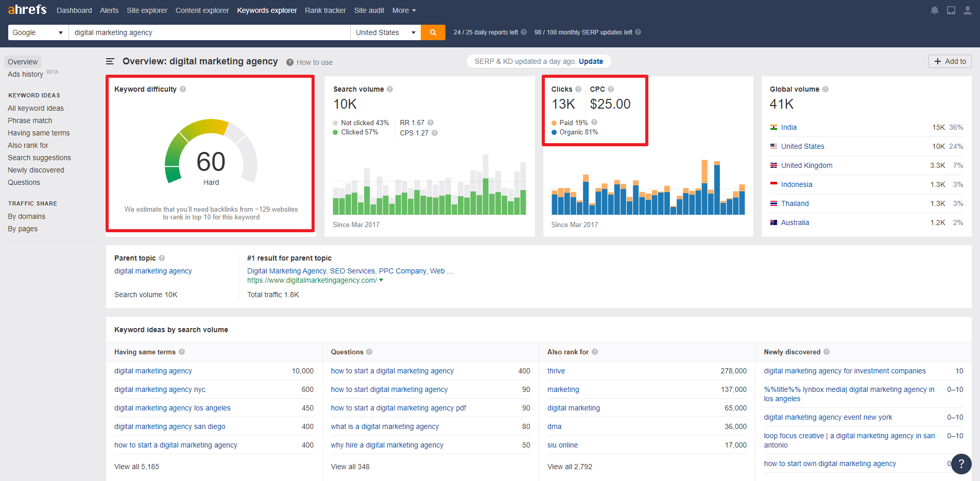
Task: Click help icon by daily reports left
Action: 524,32
